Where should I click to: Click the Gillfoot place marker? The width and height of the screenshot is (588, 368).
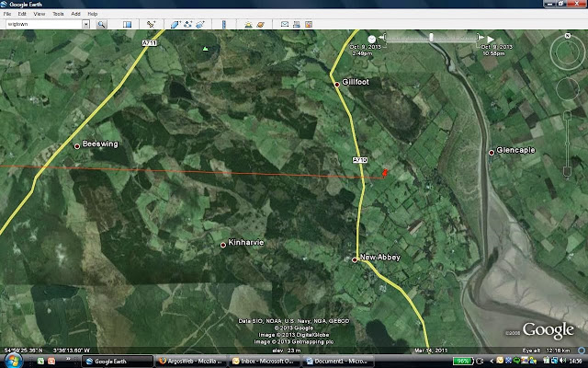337,85
